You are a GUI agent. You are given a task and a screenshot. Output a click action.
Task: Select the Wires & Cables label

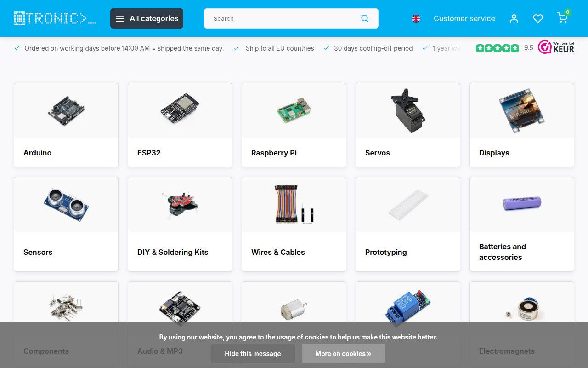click(x=278, y=252)
